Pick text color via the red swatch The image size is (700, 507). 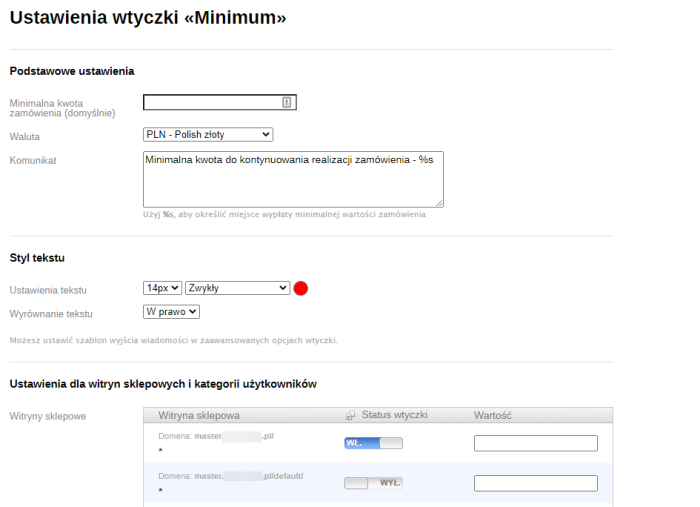[300, 288]
